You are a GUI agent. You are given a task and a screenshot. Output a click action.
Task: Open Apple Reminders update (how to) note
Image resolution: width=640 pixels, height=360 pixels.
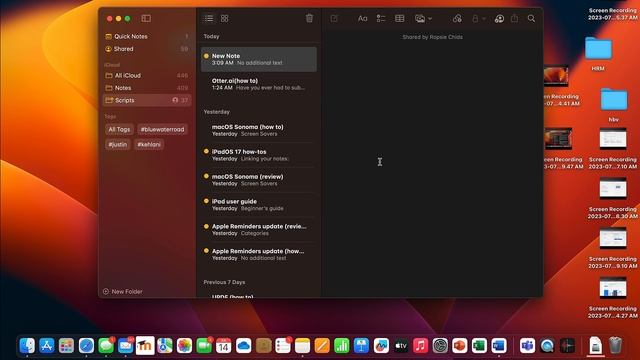click(x=259, y=255)
